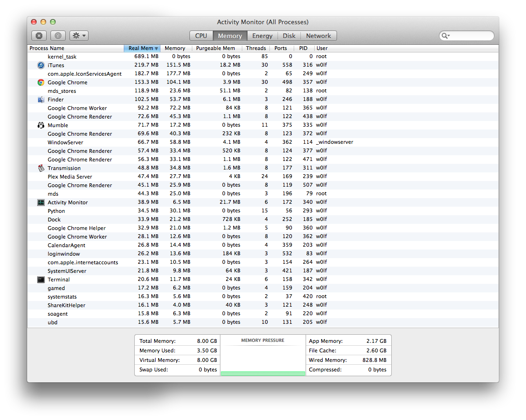Open the Energy tab

click(x=262, y=36)
